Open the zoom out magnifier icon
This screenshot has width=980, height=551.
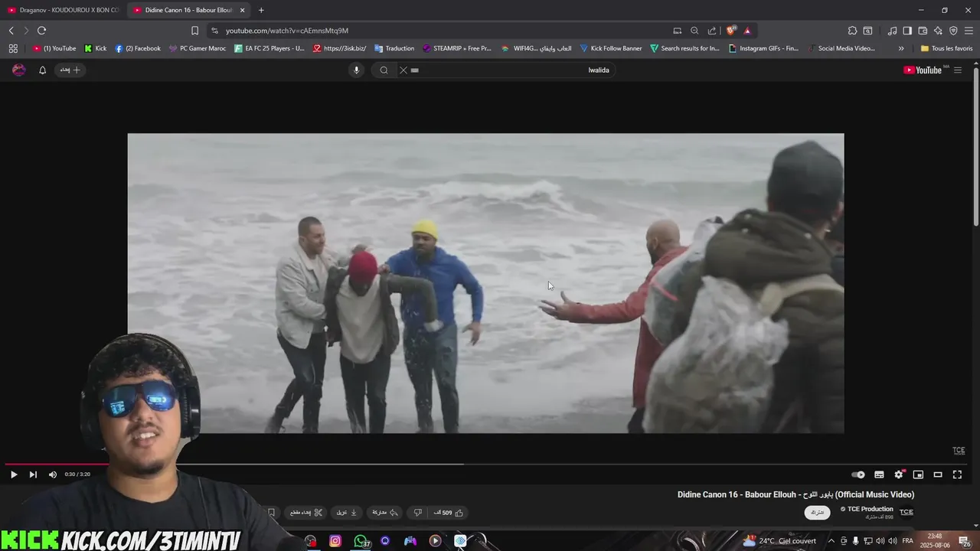point(694,31)
